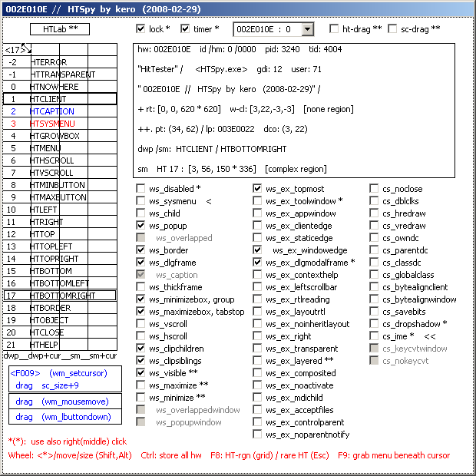The width and height of the screenshot is (476, 476).
Task: Click the F009 wm_setcursor link
Action: click(64, 373)
